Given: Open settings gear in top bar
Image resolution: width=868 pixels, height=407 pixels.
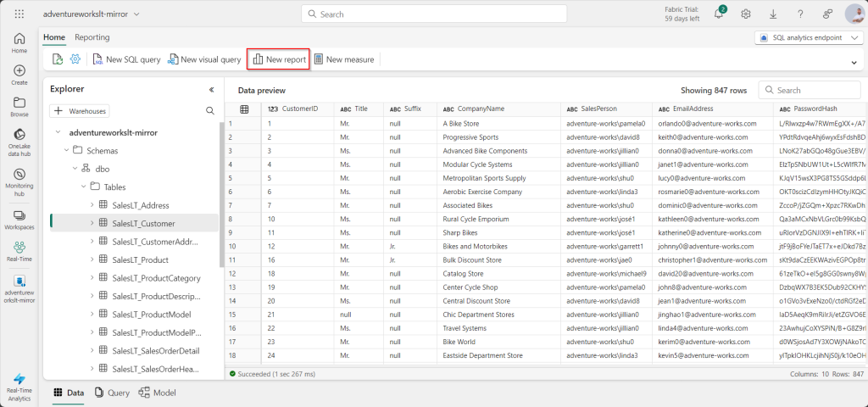Looking at the screenshot, I should pyautogui.click(x=746, y=14).
